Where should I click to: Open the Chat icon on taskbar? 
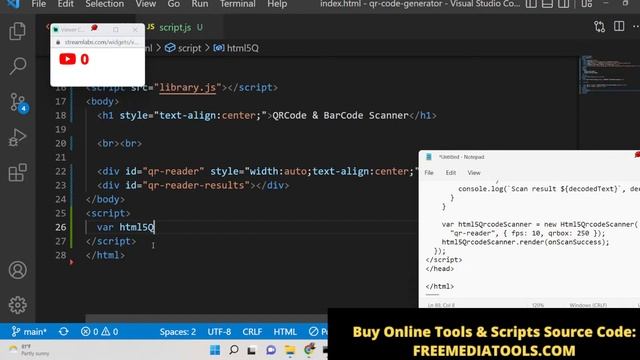271,350
